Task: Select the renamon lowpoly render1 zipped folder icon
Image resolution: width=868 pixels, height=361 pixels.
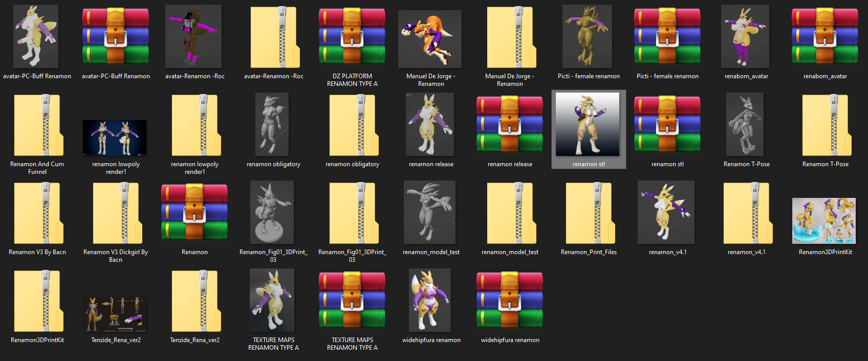Action: click(196, 125)
